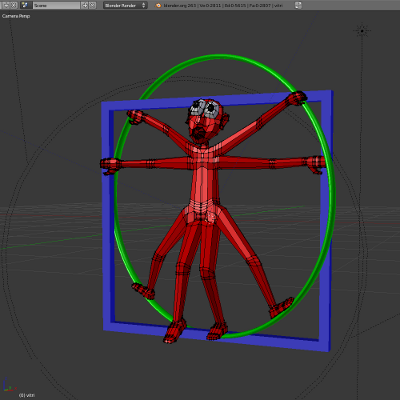400x400 pixels.
Task: Click the remove screen layout X icon
Action: click(x=13, y=5)
